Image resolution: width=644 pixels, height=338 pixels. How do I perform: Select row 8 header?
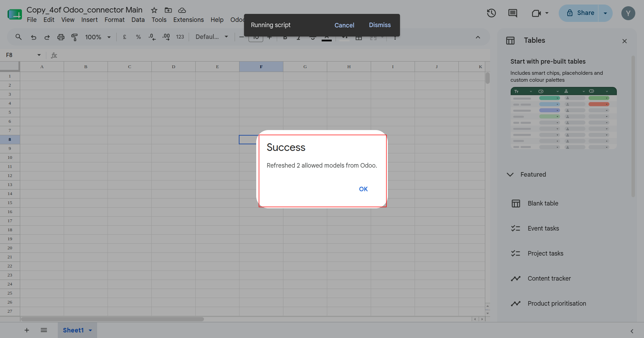pos(10,139)
